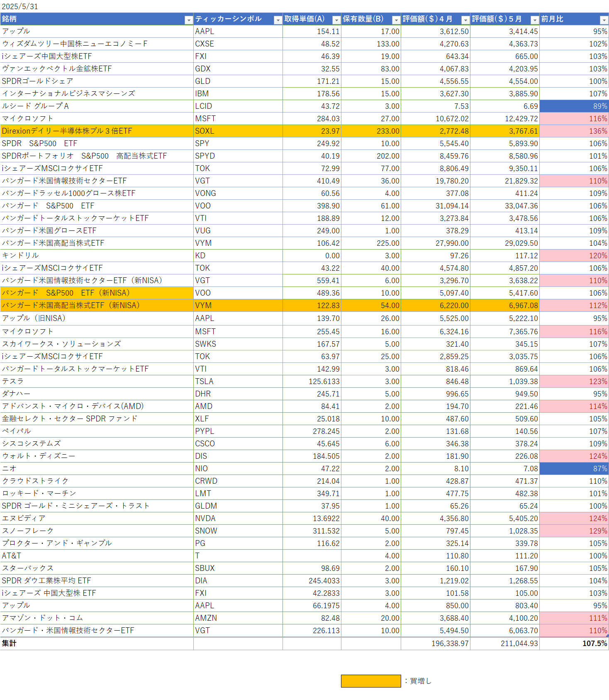Click the ルシード グループA name cell
Viewport: 609px width, 700px height.
(x=97, y=106)
